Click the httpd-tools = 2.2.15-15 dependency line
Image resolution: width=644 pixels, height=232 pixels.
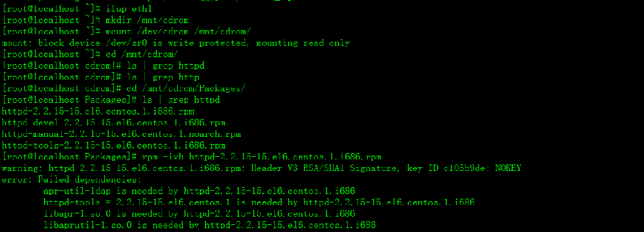[259, 202]
